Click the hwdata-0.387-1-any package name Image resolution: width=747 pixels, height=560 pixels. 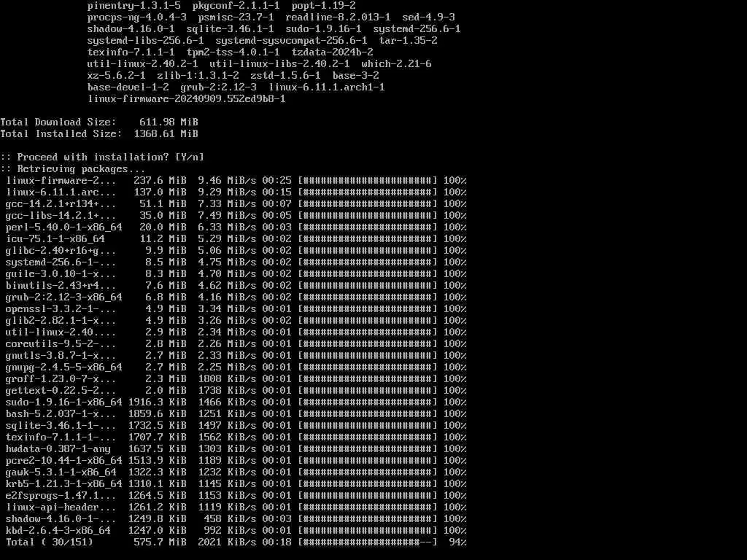pyautogui.click(x=58, y=449)
